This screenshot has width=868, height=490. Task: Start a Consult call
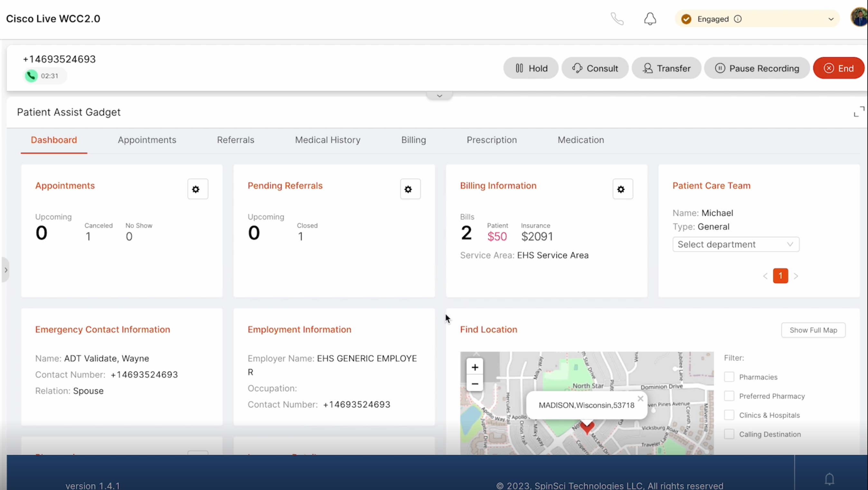coord(595,68)
